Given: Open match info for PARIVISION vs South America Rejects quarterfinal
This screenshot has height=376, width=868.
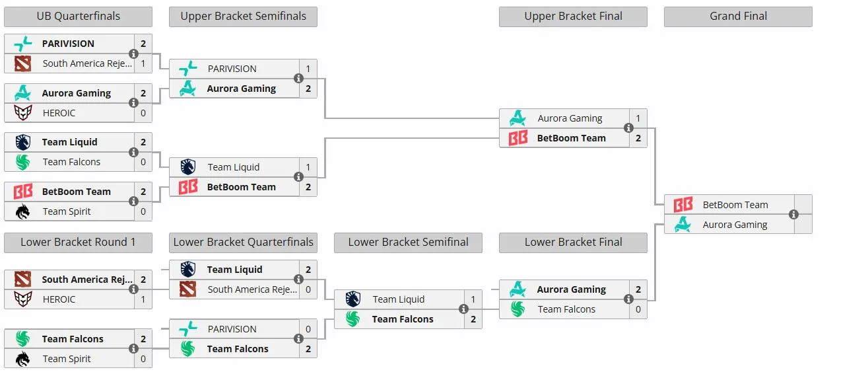Looking at the screenshot, I should click(134, 54).
